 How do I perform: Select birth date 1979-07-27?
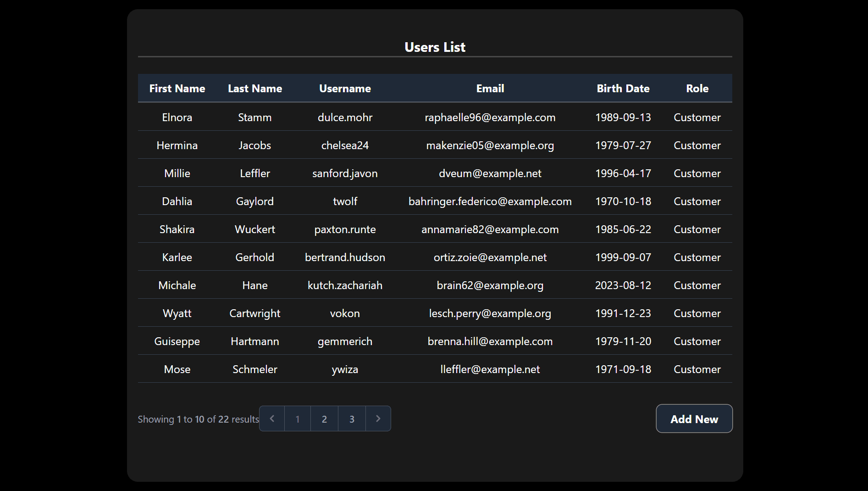click(x=623, y=145)
